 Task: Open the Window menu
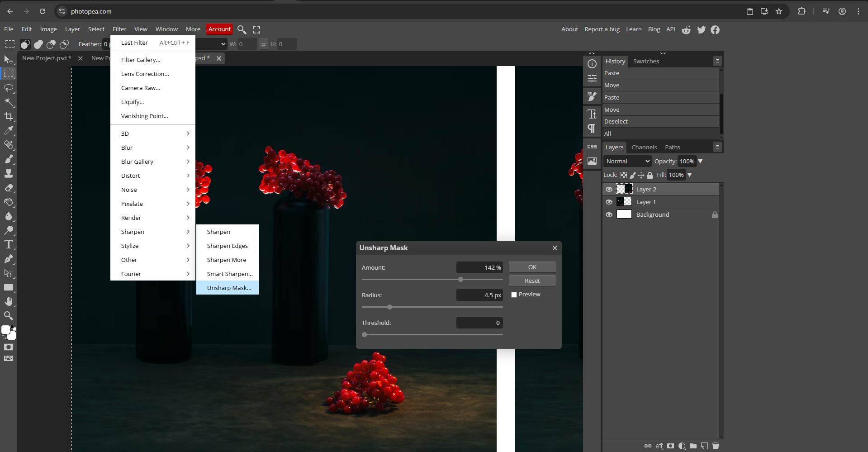pos(166,29)
